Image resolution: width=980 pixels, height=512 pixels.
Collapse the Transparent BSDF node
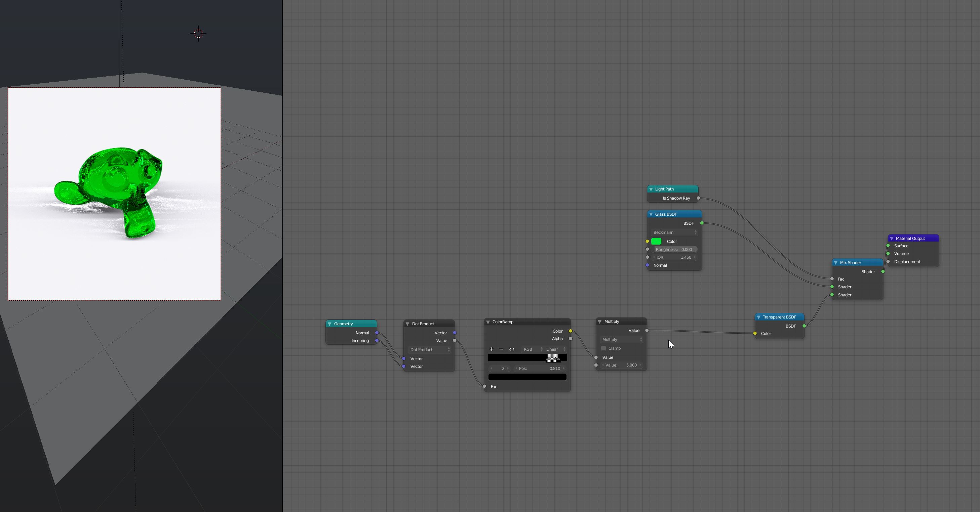click(x=758, y=317)
